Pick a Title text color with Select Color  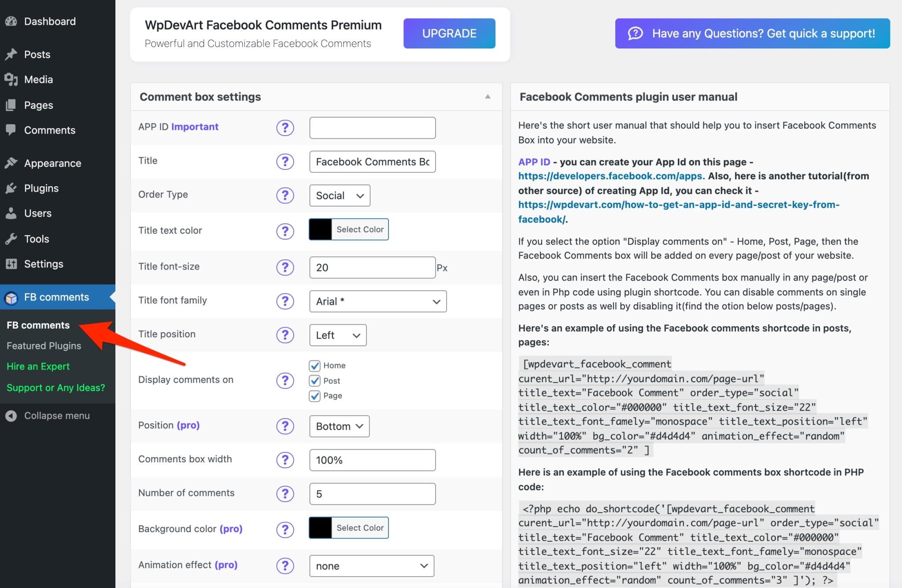tap(359, 229)
